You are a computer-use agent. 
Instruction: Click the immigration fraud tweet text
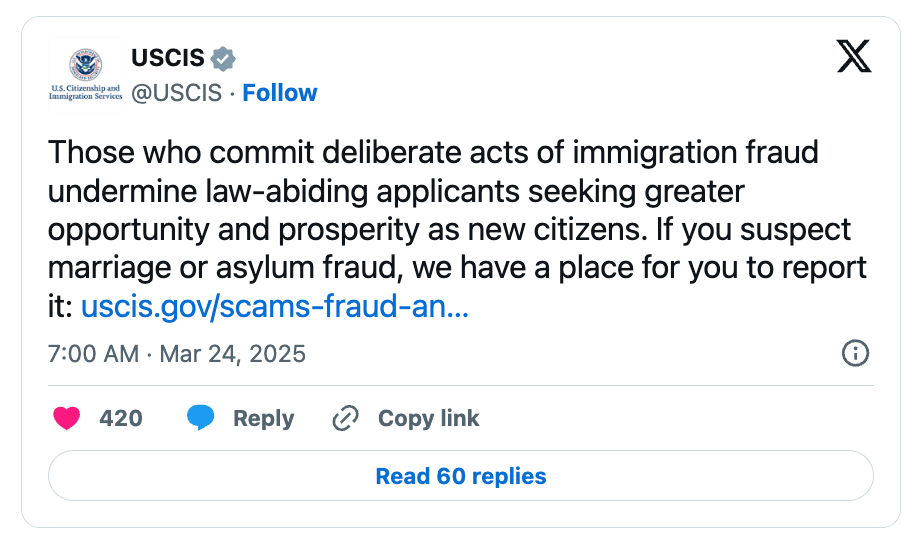pos(457,229)
